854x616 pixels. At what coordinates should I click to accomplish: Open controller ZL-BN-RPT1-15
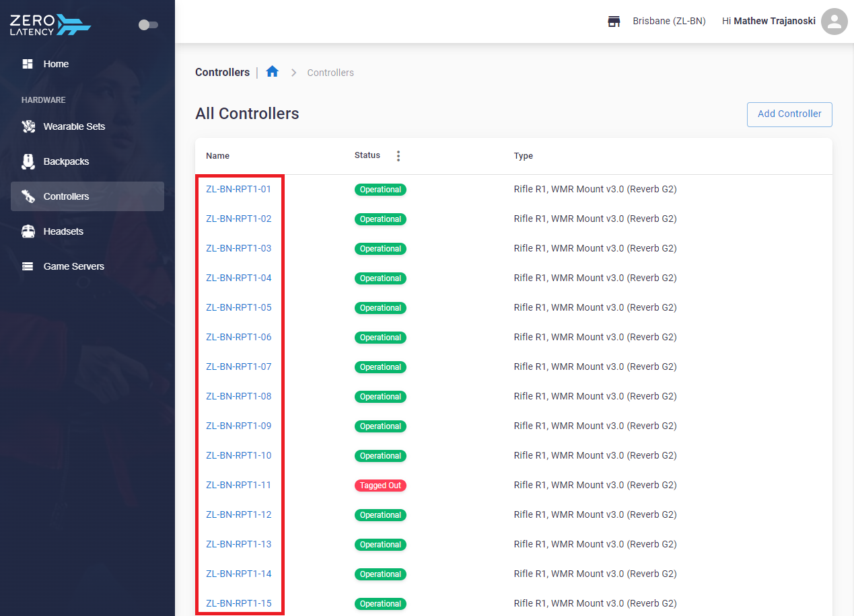pyautogui.click(x=238, y=603)
